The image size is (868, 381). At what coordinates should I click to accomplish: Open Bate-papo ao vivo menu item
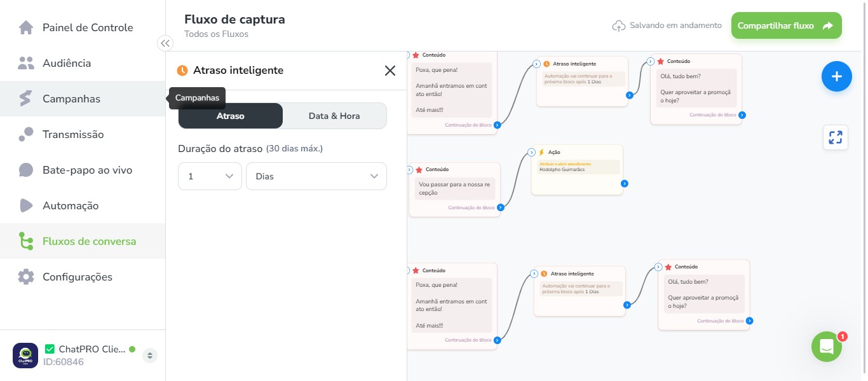coord(83,170)
